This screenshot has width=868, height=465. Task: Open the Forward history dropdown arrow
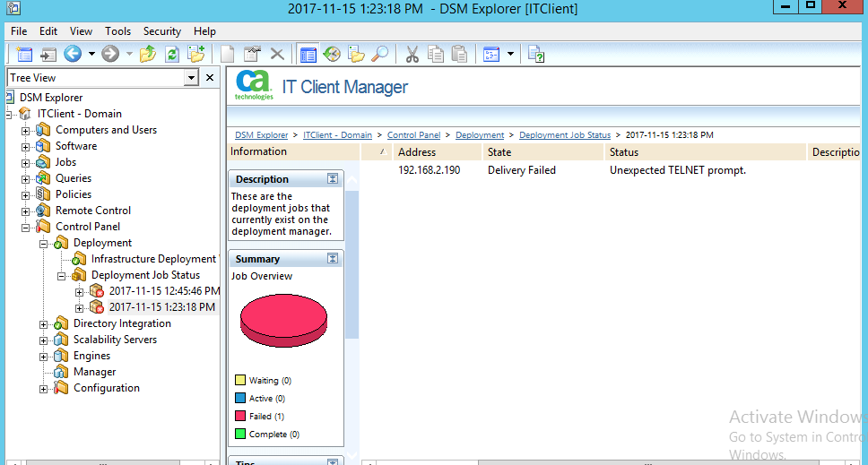point(129,54)
